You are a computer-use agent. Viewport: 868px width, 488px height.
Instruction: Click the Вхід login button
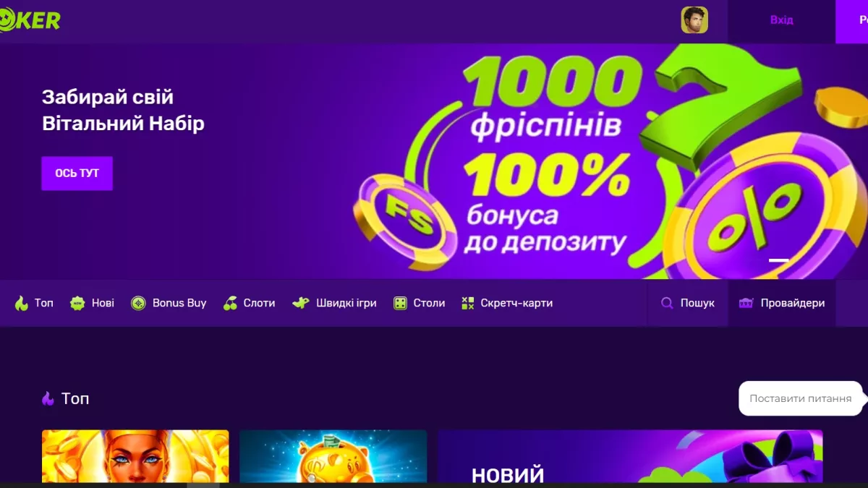(x=781, y=20)
